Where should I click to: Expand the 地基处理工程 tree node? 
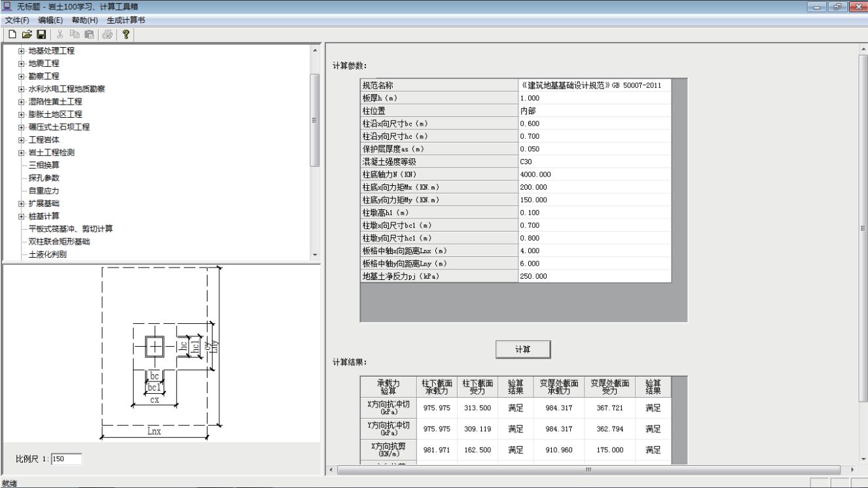pos(22,51)
